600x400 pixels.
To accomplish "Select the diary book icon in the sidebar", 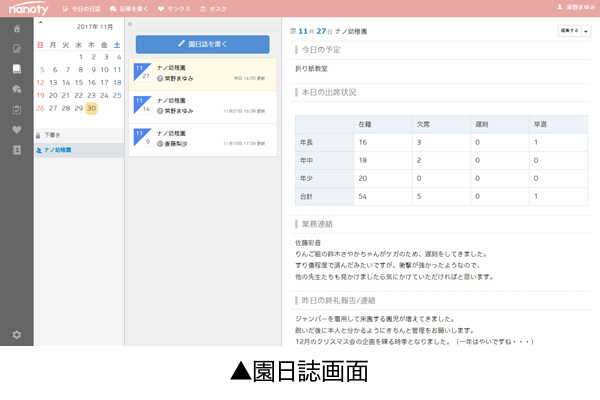I will click(x=16, y=69).
